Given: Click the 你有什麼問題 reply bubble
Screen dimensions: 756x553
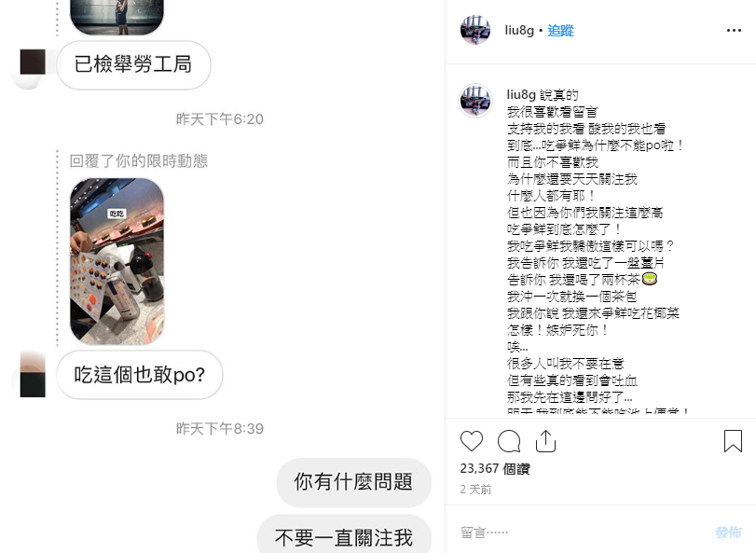Looking at the screenshot, I should pos(353,482).
